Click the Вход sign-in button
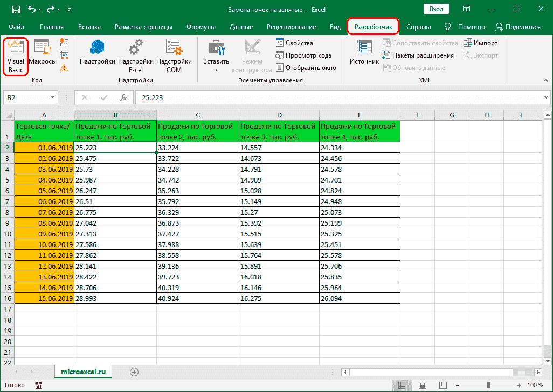The width and height of the screenshot is (553, 392). (x=436, y=9)
